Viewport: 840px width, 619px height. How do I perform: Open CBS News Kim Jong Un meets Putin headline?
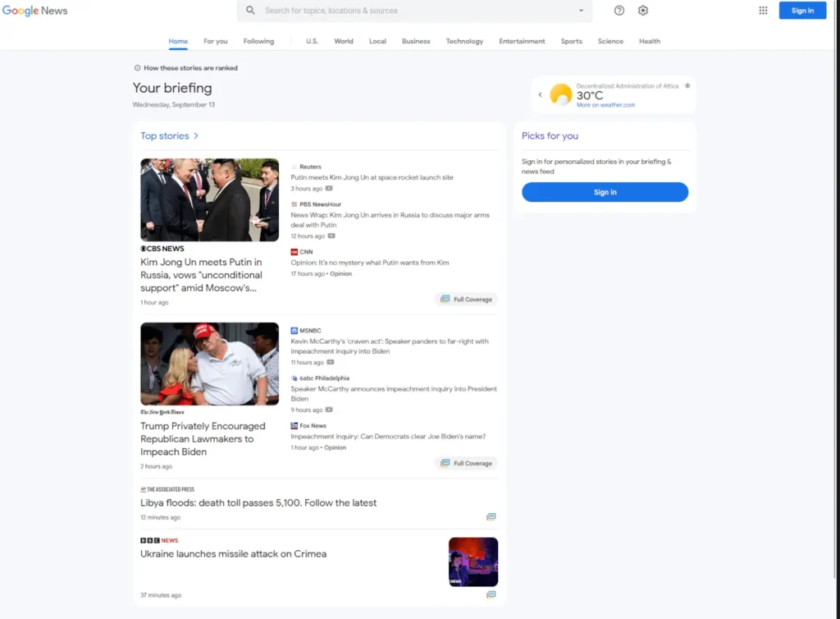[x=201, y=275]
